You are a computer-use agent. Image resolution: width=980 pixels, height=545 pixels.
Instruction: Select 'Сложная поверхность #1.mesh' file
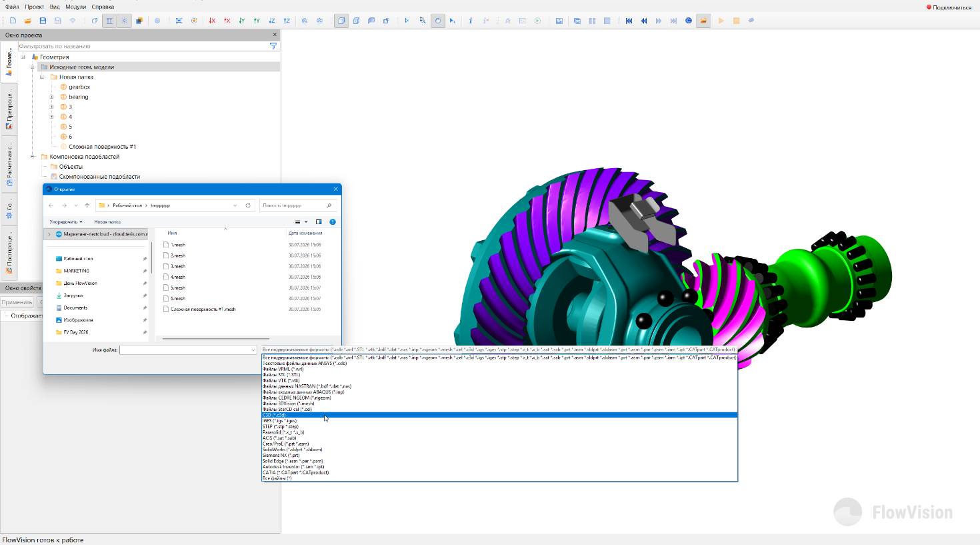[203, 309]
